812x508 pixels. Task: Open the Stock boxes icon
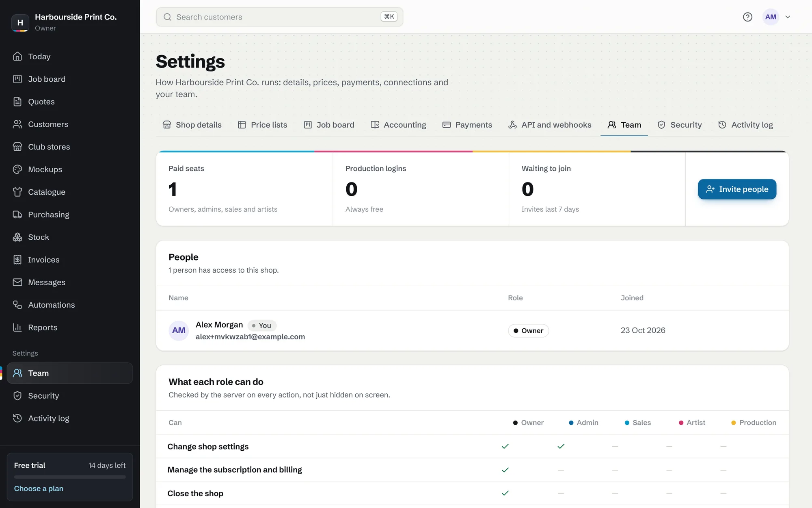tap(17, 237)
